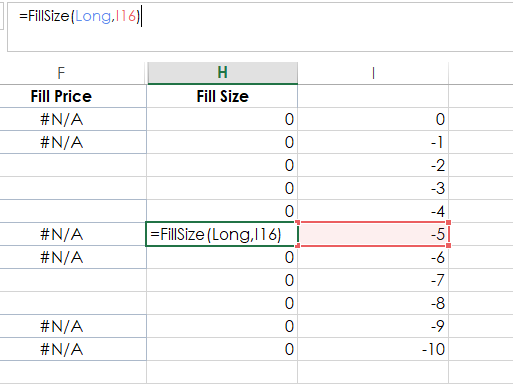513x384 pixels.
Task: Select the first 0 value under Fill Size
Action: click(x=222, y=119)
